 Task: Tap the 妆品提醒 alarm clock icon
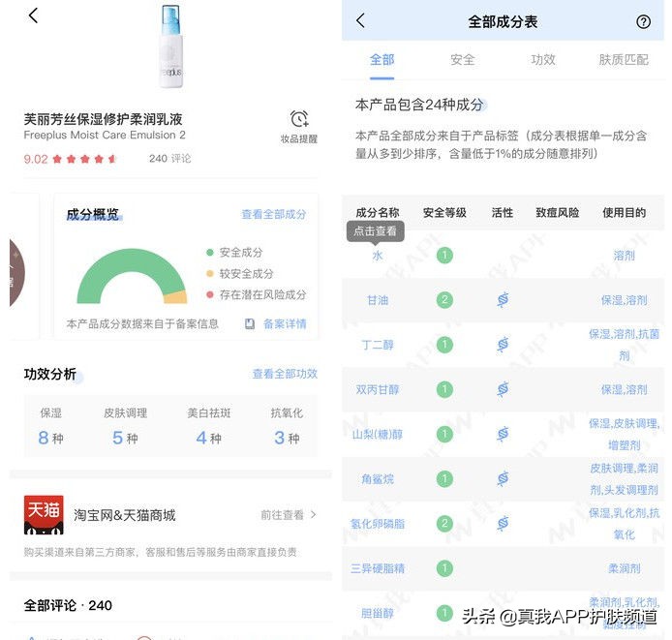tap(299, 119)
